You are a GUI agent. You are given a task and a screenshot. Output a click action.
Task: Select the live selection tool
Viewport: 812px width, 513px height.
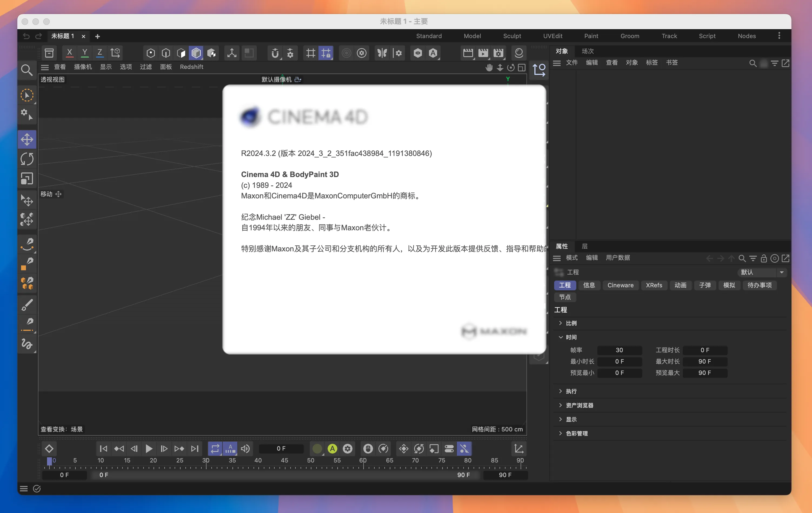click(27, 96)
